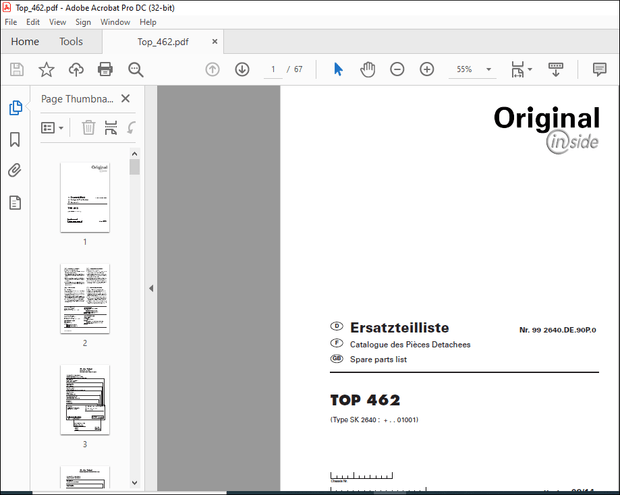This screenshot has width=620, height=495.
Task: Click the 'Original inside' logo
Action: click(x=546, y=129)
